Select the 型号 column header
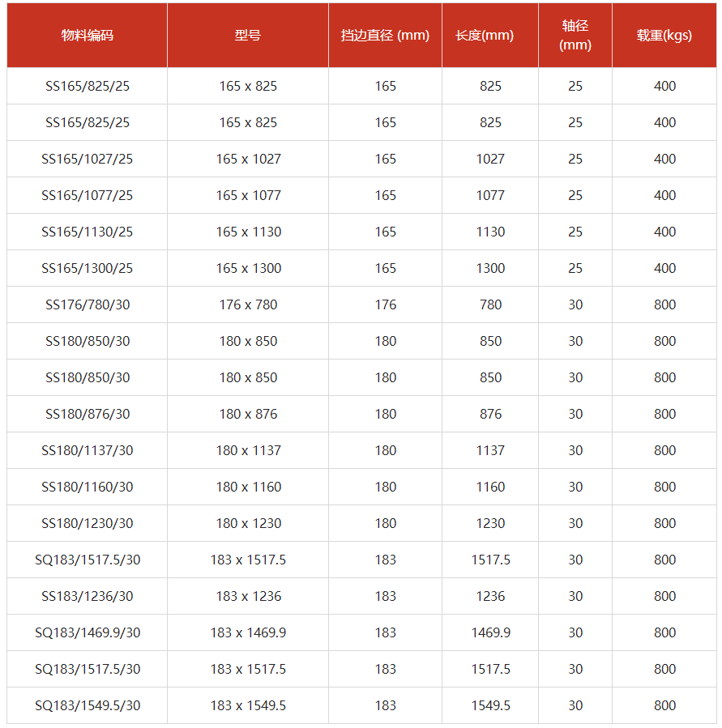The width and height of the screenshot is (722, 728). 248,36
